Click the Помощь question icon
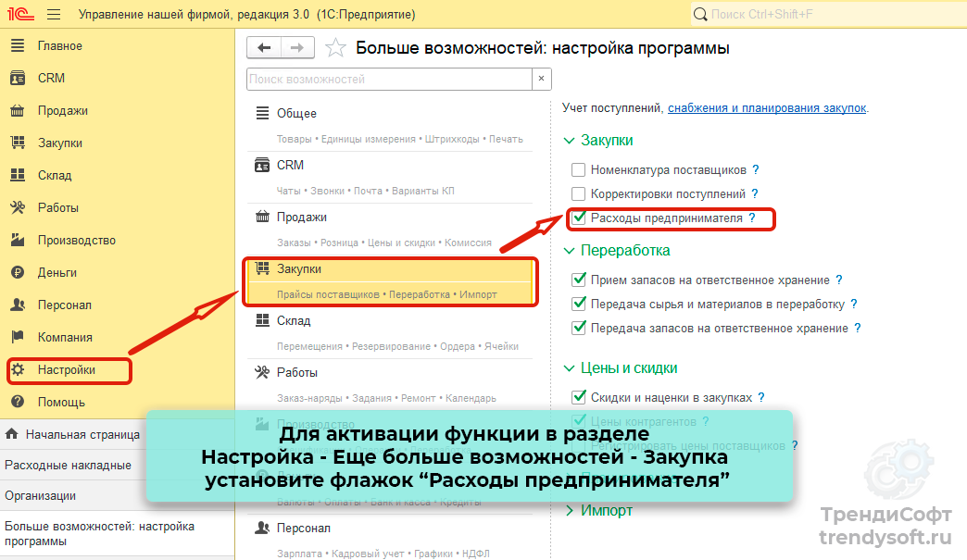Screen dimensions: 967x560 coord(18,402)
